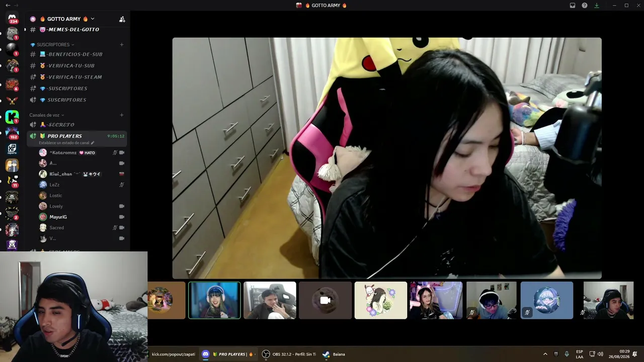Open volume control in system tray
This screenshot has height=362, width=644.
[x=600, y=354]
